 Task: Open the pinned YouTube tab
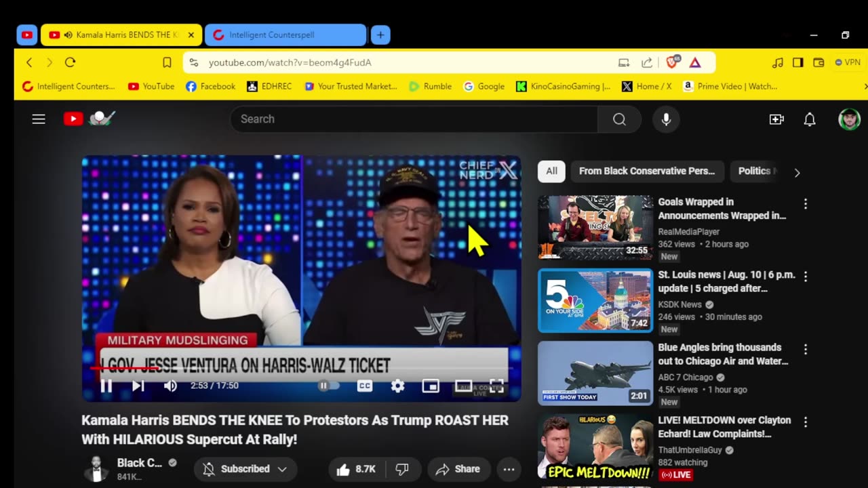point(27,35)
